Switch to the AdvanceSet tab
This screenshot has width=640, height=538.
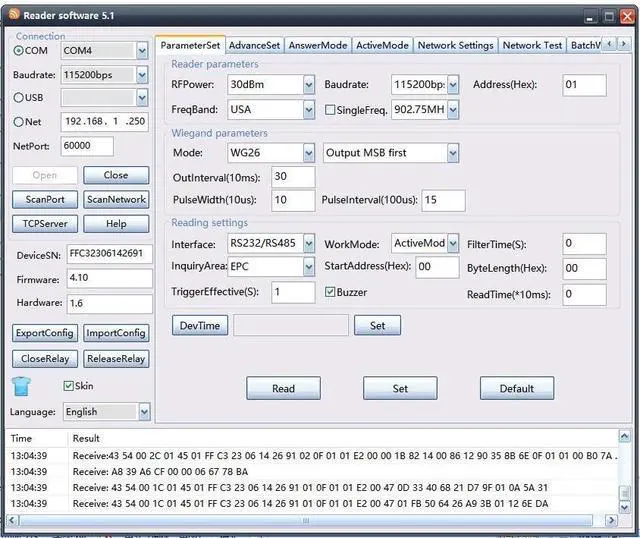pos(254,45)
